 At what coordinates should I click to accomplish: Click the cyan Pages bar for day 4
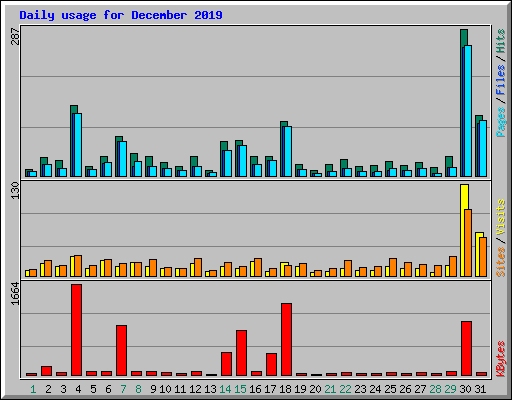[x=78, y=145]
